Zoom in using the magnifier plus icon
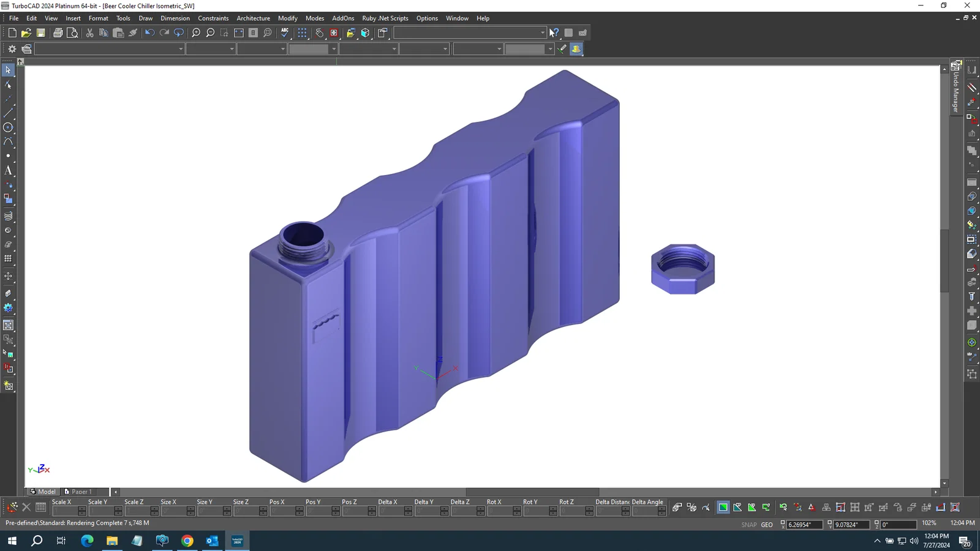Screen dimensions: 980x551 click(196, 33)
